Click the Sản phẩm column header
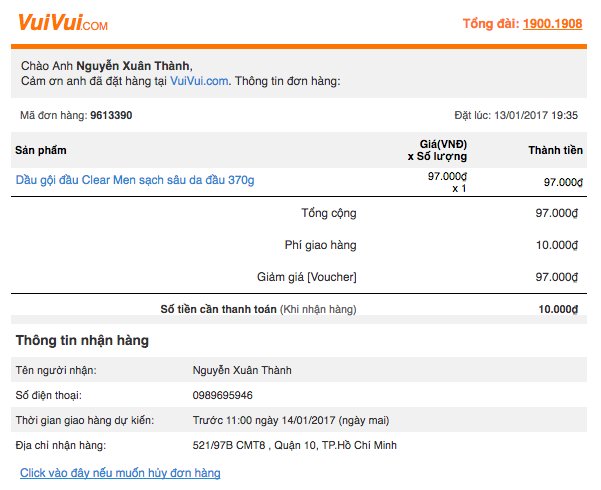601x490 pixels. pyautogui.click(x=41, y=150)
